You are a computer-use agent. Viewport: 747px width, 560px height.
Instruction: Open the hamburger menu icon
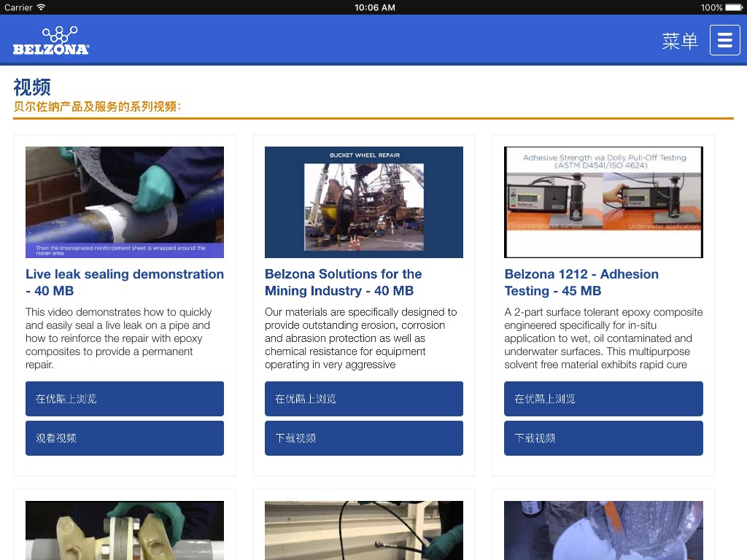(724, 41)
